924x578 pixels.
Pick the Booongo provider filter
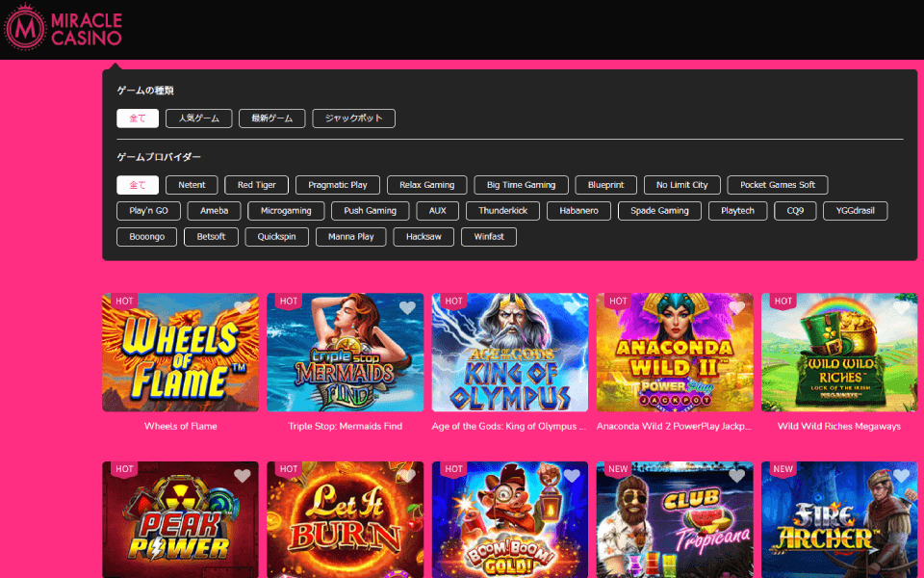[x=146, y=237]
